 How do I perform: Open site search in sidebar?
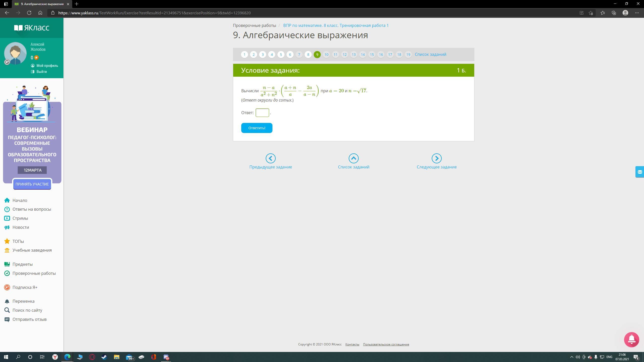point(27,310)
